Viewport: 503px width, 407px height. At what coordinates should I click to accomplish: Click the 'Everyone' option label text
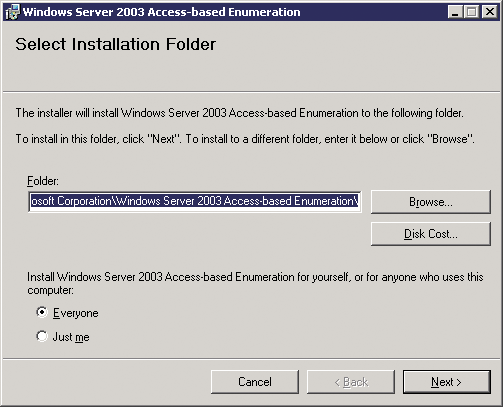[x=76, y=313]
